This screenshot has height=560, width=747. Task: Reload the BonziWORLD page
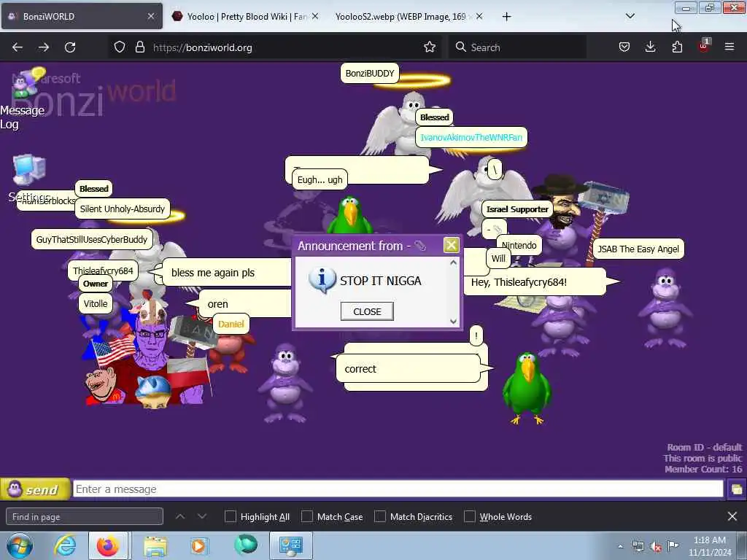point(70,47)
